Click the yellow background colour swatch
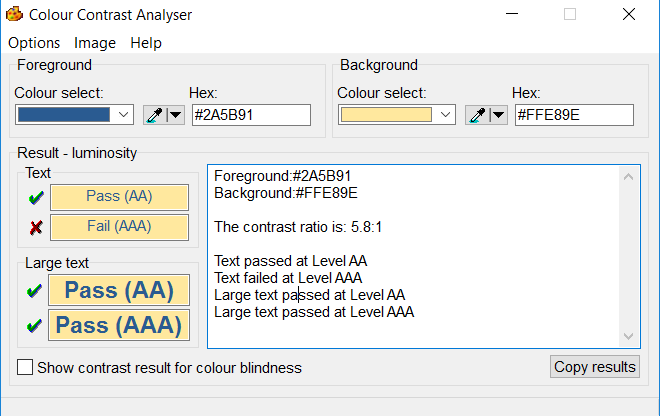 (386, 115)
